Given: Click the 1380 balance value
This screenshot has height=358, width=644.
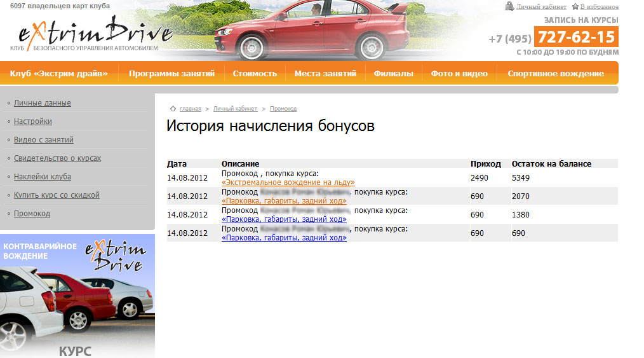Looking at the screenshot, I should tap(521, 215).
